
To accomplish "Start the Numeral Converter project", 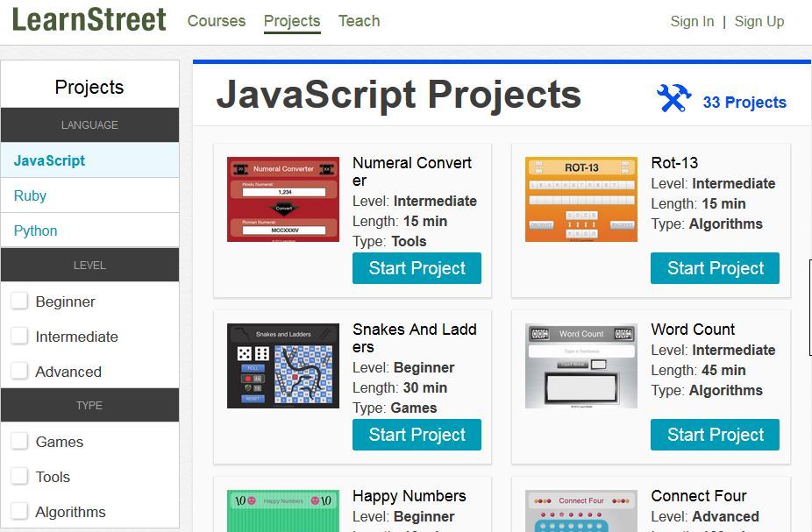I will coord(417,268).
